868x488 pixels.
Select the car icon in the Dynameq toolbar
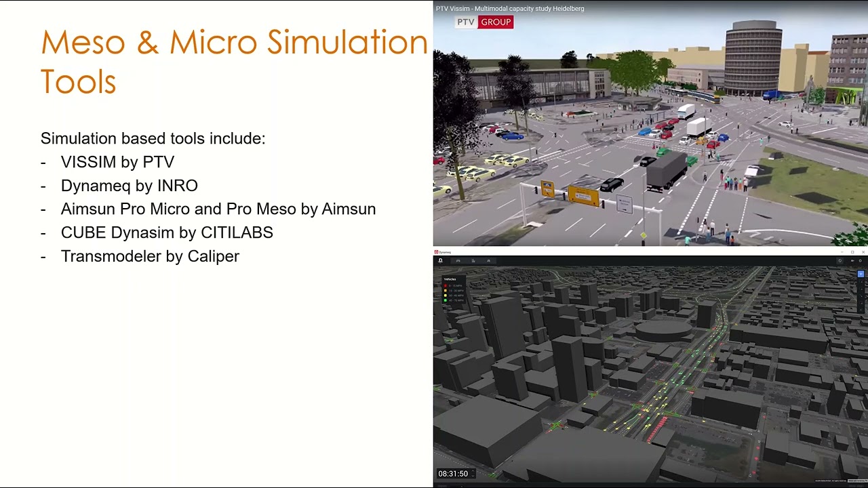458,260
